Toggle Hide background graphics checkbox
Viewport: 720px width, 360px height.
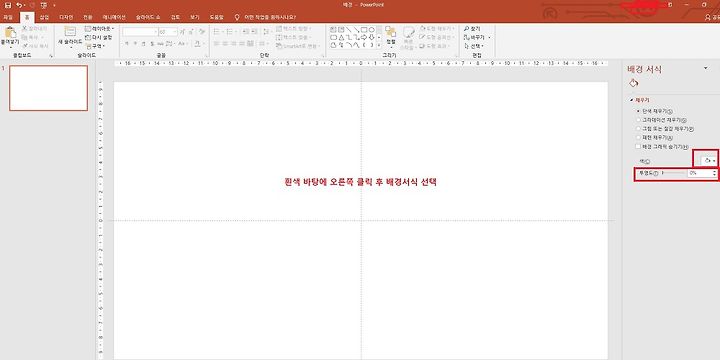(x=638, y=146)
